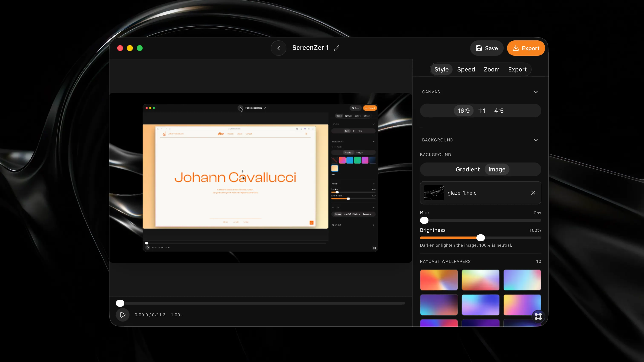Click the Brightness slider handle
Viewport: 644px width, 362px height.
480,238
